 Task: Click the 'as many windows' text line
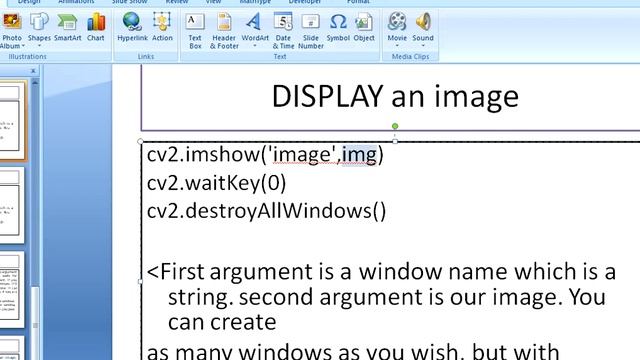[x=353, y=351]
